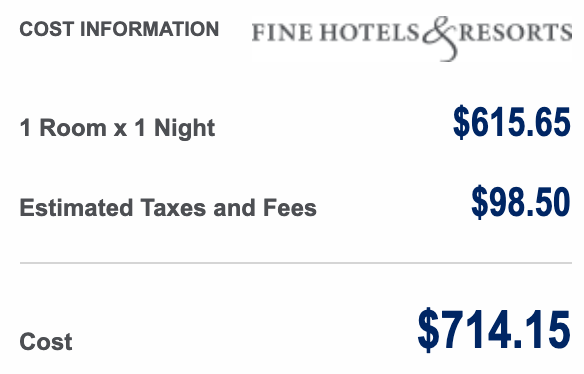Click the horizontal divider line above Cost
The image size is (584, 374).
pyautogui.click(x=296, y=263)
